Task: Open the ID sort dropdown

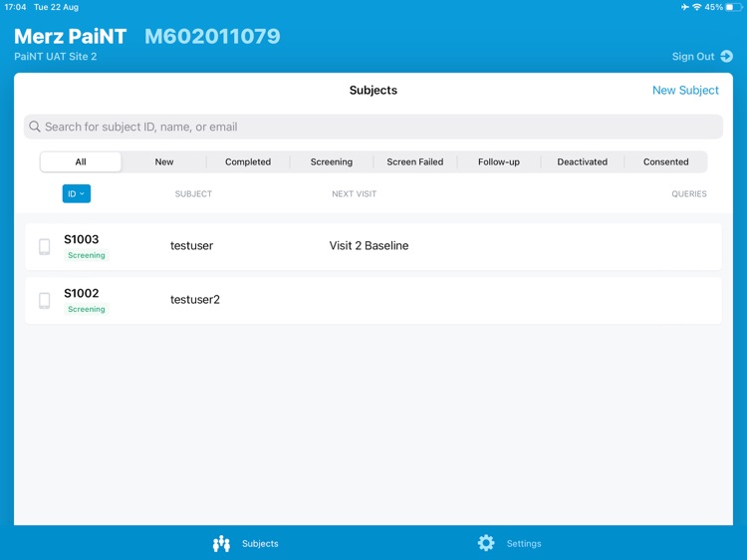Action: [x=77, y=193]
